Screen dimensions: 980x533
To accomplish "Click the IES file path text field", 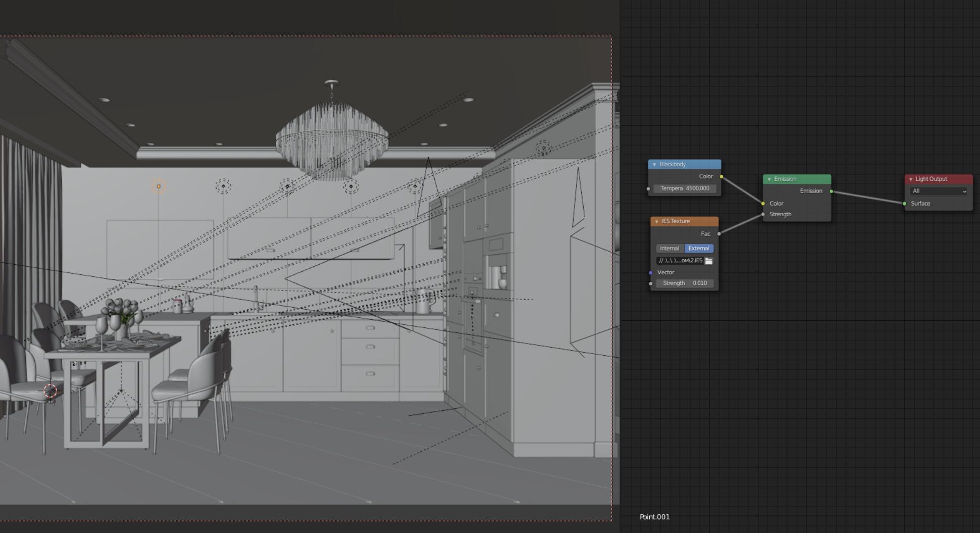I will tap(680, 261).
